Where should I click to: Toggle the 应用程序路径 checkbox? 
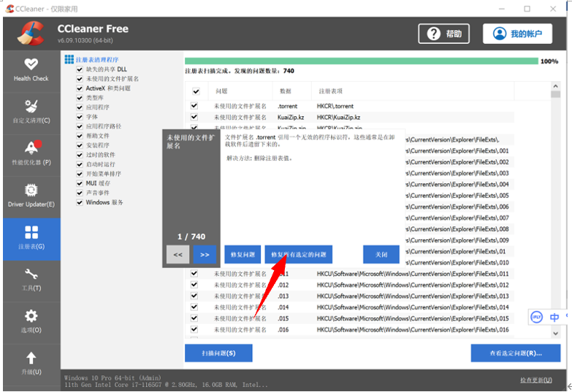pyautogui.click(x=80, y=126)
